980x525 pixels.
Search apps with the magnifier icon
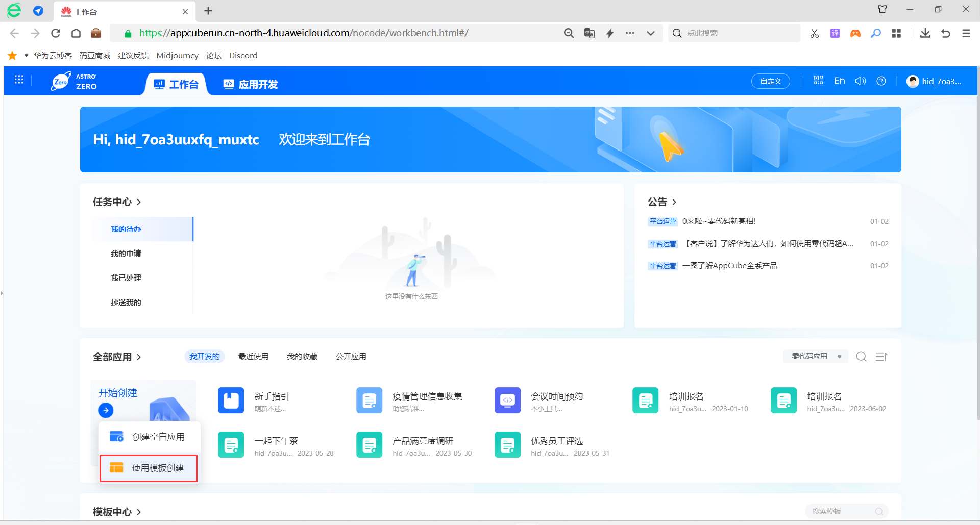(x=862, y=357)
